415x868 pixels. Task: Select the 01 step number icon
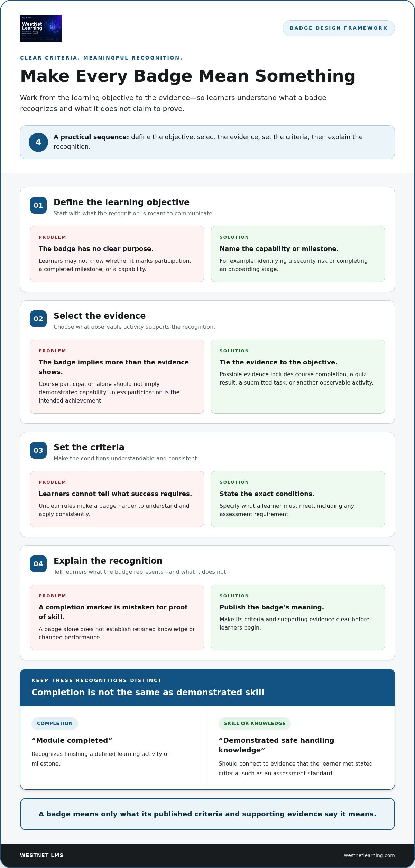[x=38, y=205]
